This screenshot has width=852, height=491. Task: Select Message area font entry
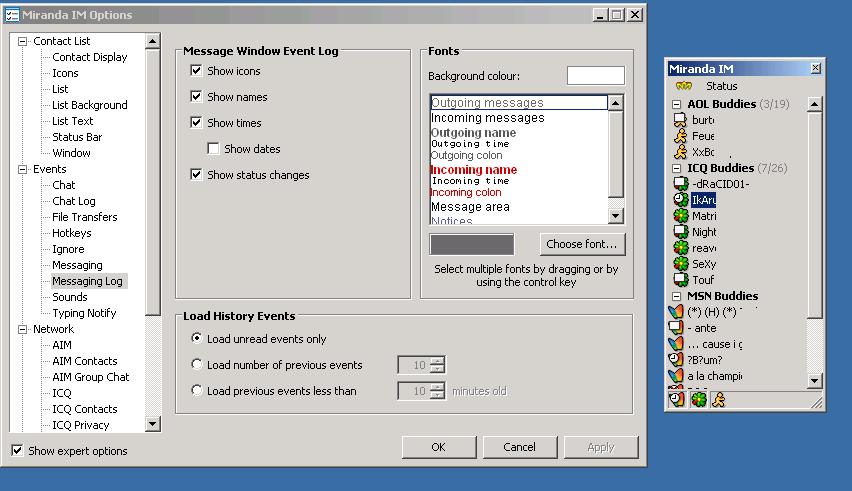coord(471,207)
